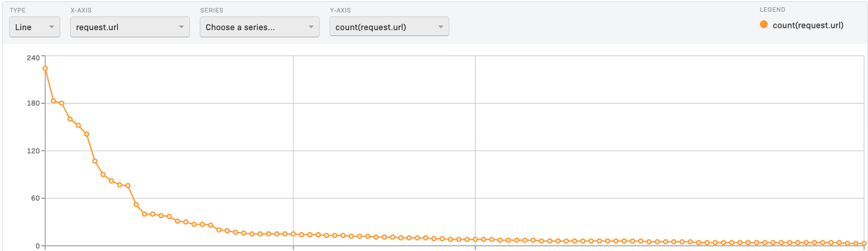Click the SERIES field label
This screenshot has width=868, height=251.
pos(211,10)
